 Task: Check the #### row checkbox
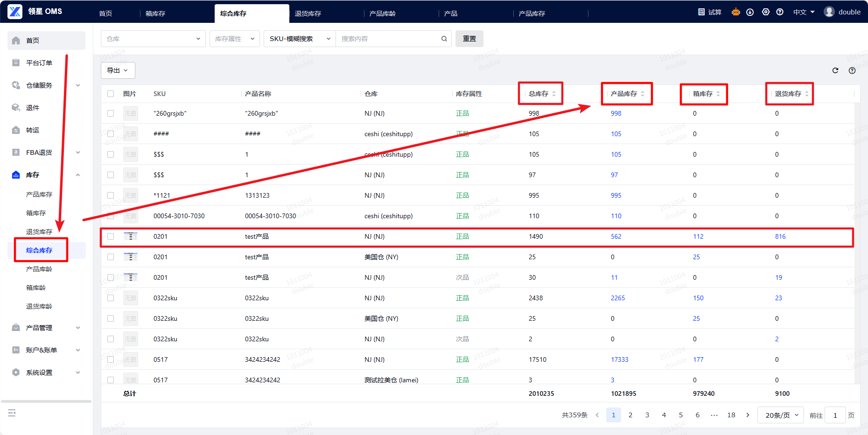111,134
